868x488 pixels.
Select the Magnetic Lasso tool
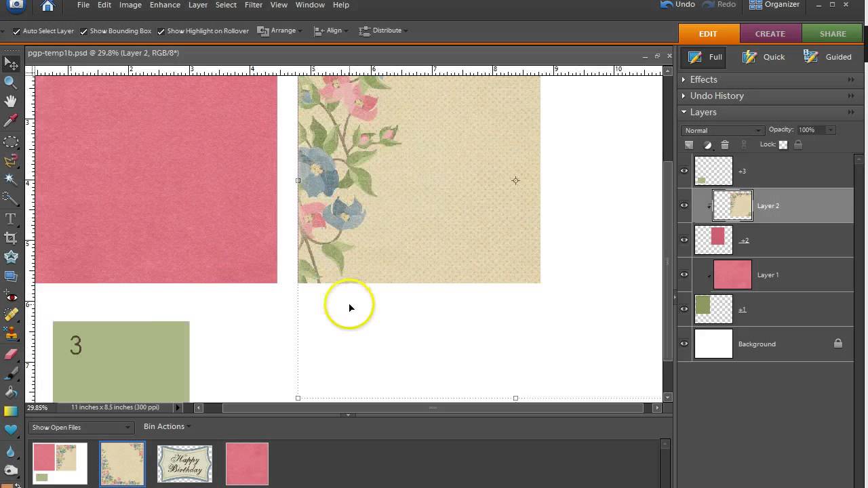(x=11, y=161)
